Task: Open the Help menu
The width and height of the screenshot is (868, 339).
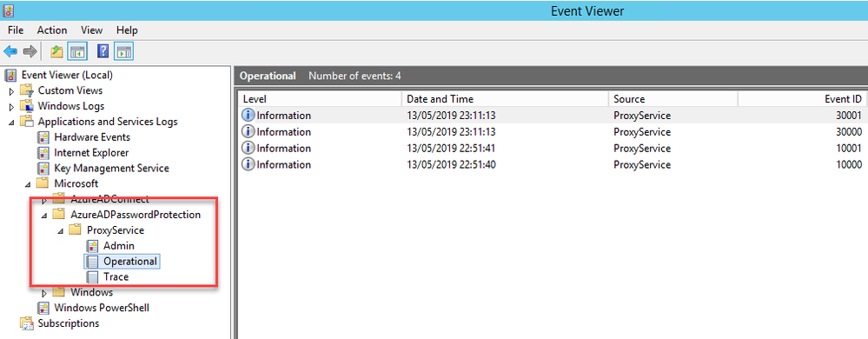Action: 127,30
